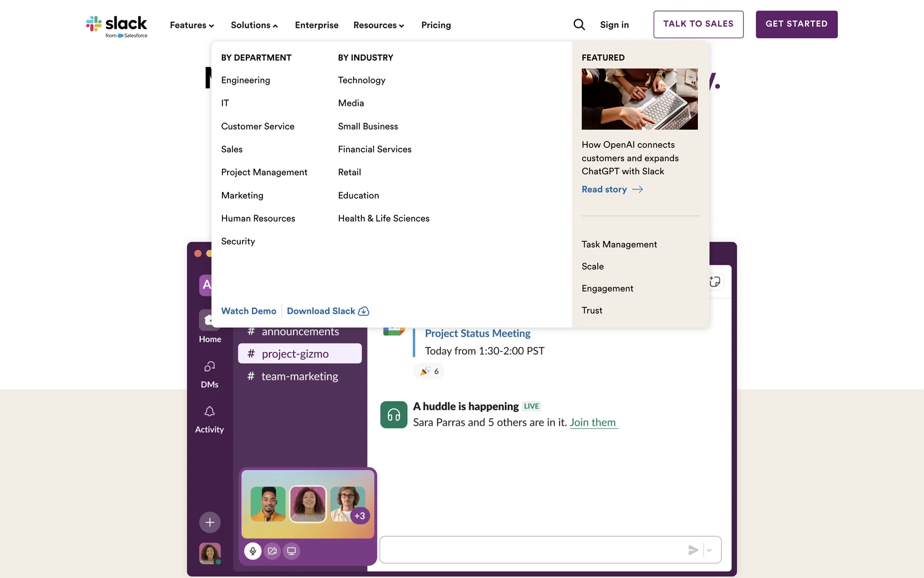Click the Get Started button
Viewport: 924px width, 578px height.
point(796,24)
